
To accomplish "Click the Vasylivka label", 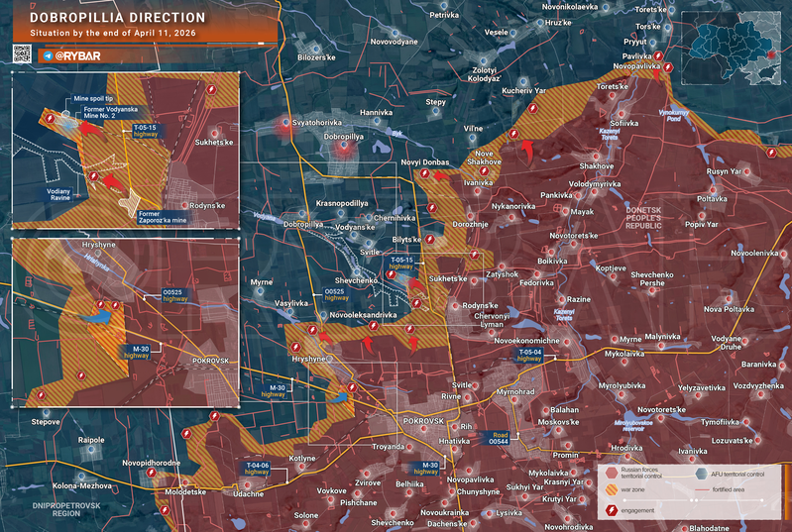I will click(x=291, y=303).
